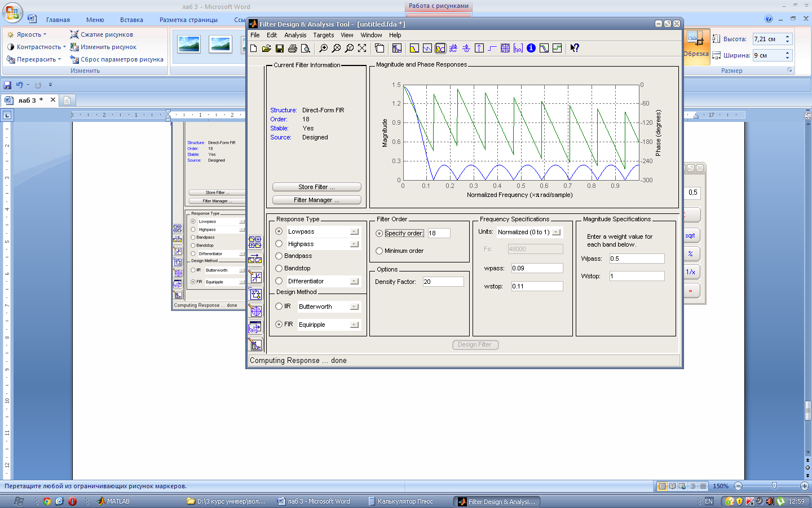Open the File menu in FDATool
Viewport: 812px width, 508px height.
coord(255,35)
